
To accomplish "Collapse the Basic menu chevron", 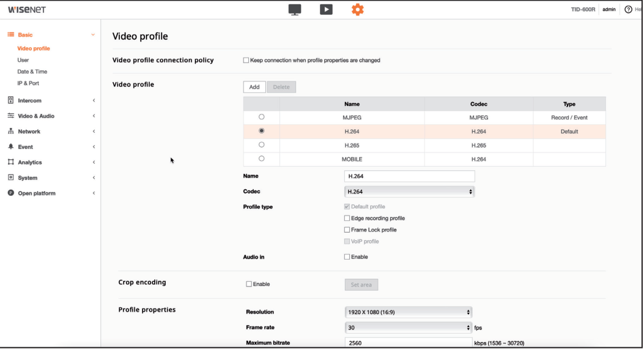I will pyautogui.click(x=93, y=35).
